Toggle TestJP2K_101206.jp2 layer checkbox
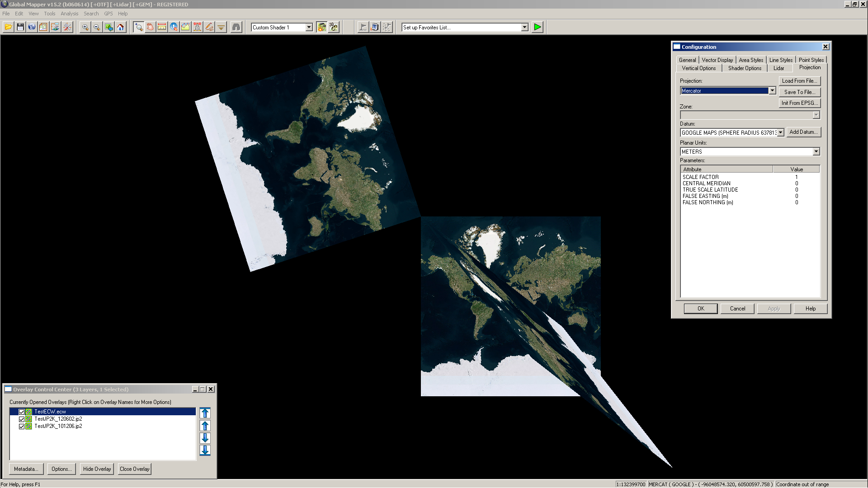Screen dimensions: 868x488 pos(22,426)
